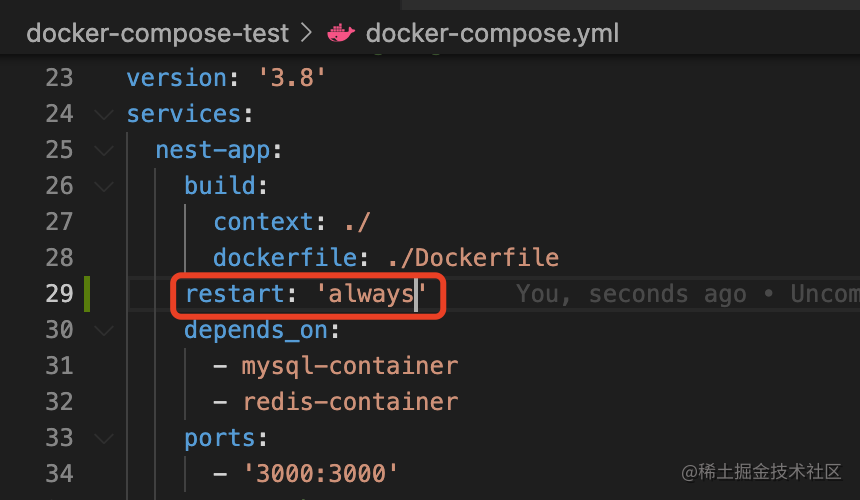860x500 pixels.
Task: Click the mysql-container list entry
Action: (x=349, y=366)
